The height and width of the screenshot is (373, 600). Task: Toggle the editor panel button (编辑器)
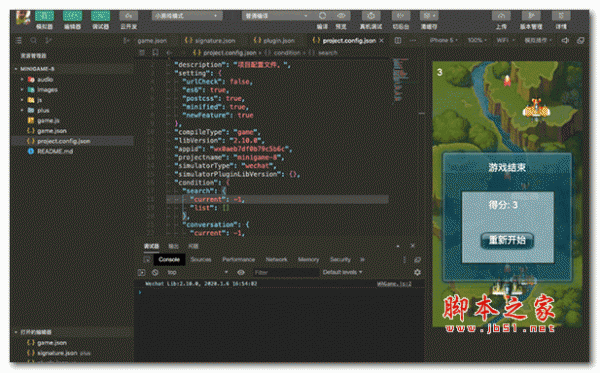72,16
